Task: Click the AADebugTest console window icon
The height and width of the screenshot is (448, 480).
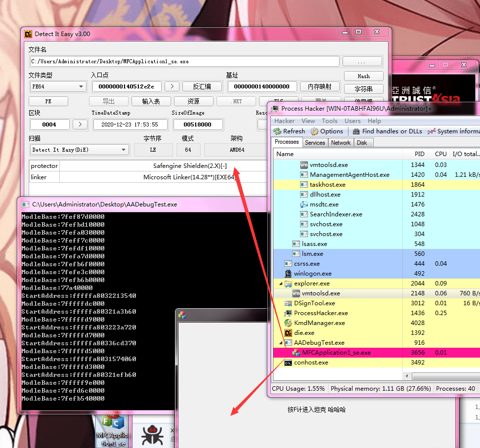Action: pos(25,204)
